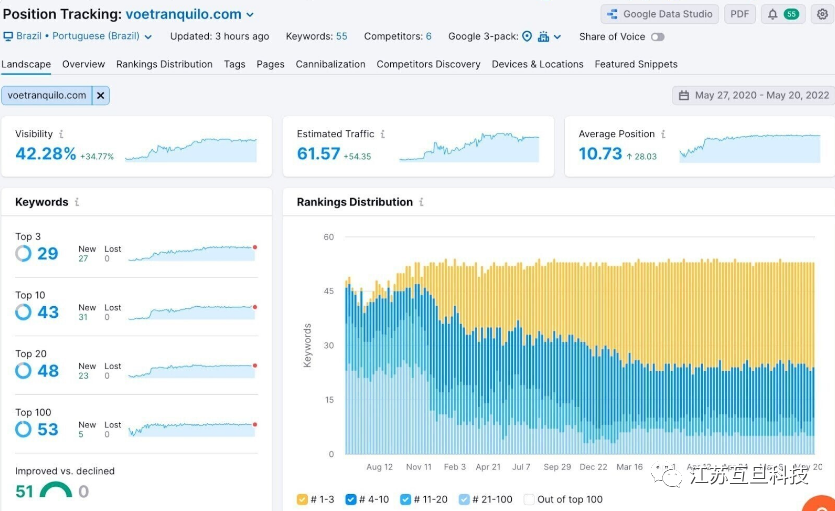835x511 pixels.
Task: Click the Average Position info icon
Action: [x=664, y=134]
